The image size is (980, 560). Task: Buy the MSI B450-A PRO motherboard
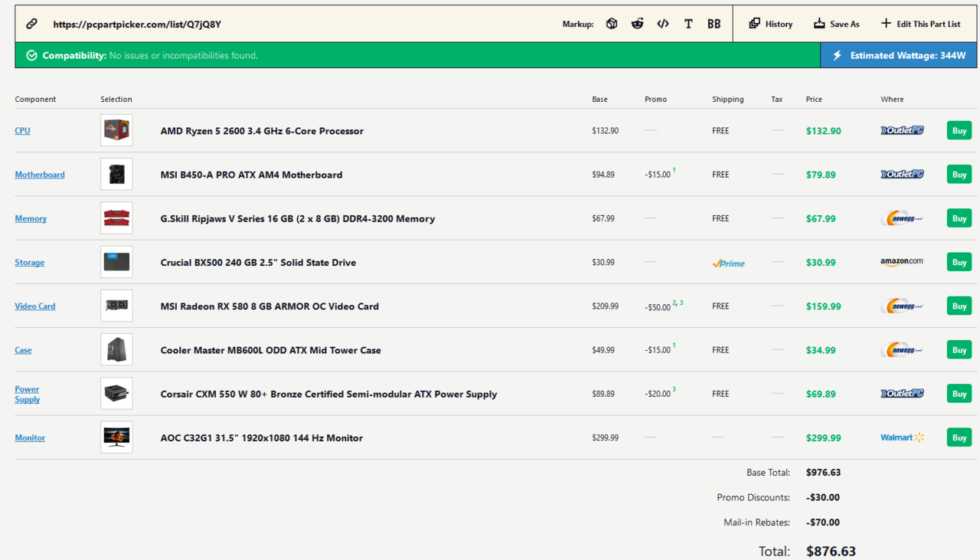click(x=959, y=174)
